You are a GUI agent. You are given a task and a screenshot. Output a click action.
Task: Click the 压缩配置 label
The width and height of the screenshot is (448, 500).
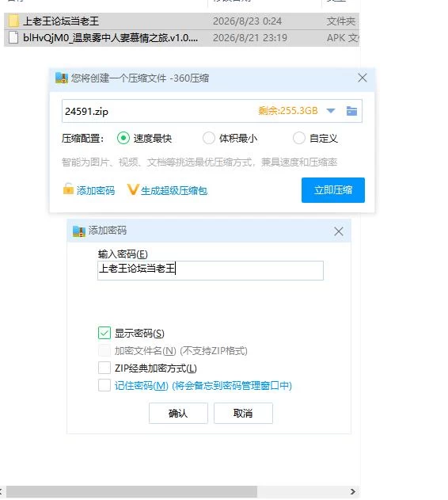[x=83, y=139]
